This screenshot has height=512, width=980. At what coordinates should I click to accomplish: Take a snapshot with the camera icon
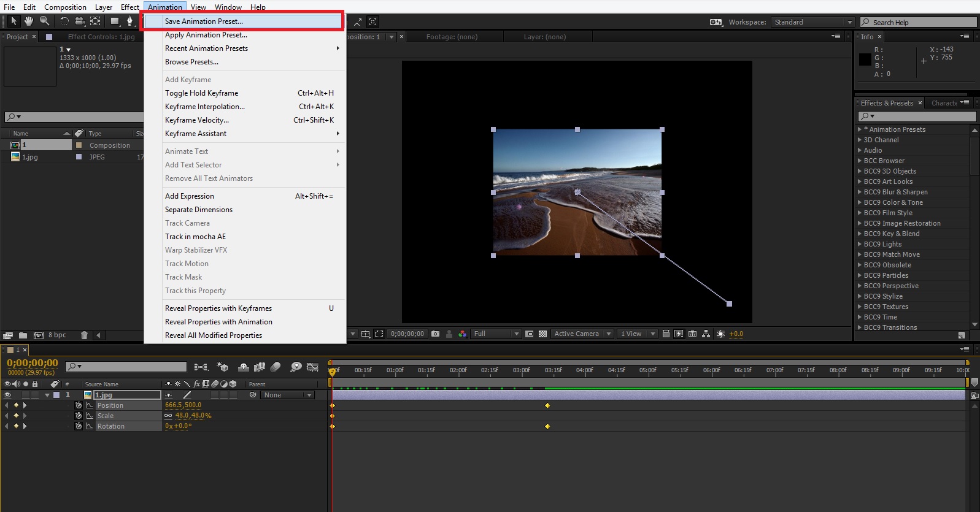(x=436, y=334)
